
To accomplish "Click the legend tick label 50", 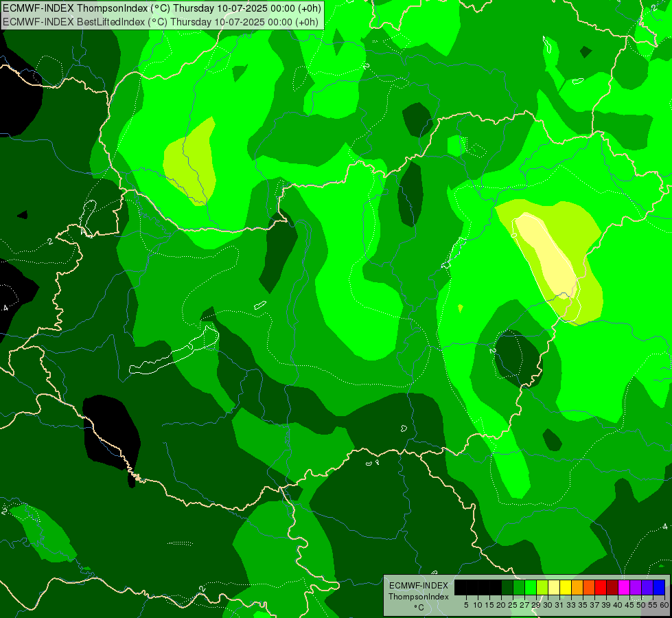I will pyautogui.click(x=641, y=605).
